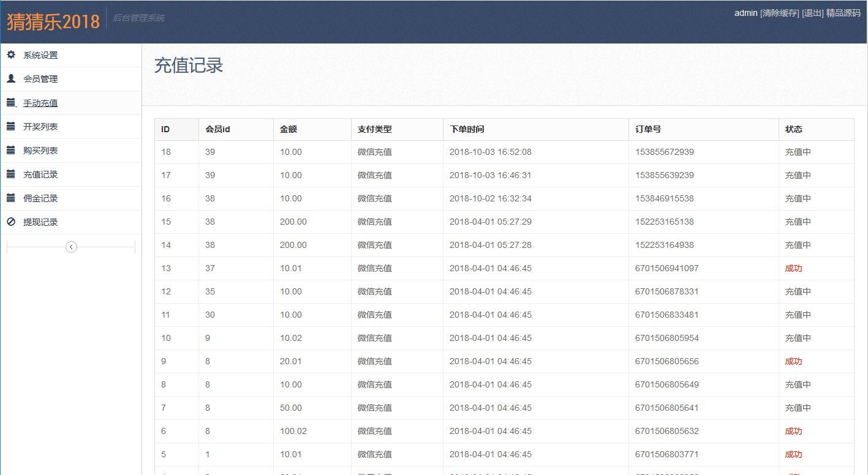Screen dimensions: 868x475
Task: Click the 金额 column header
Action: pos(289,129)
